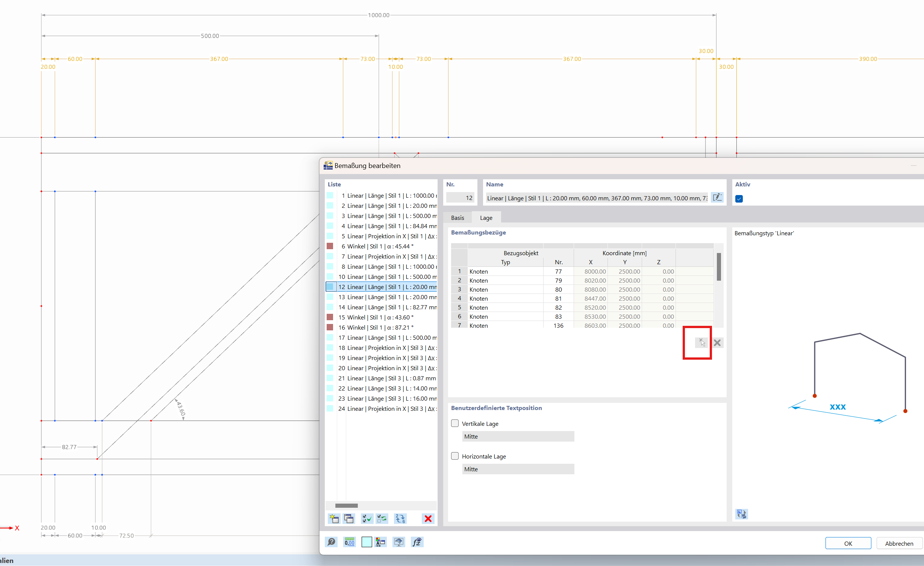Select list item 15 Winkel 43.60°
924x566 pixels.
click(380, 317)
